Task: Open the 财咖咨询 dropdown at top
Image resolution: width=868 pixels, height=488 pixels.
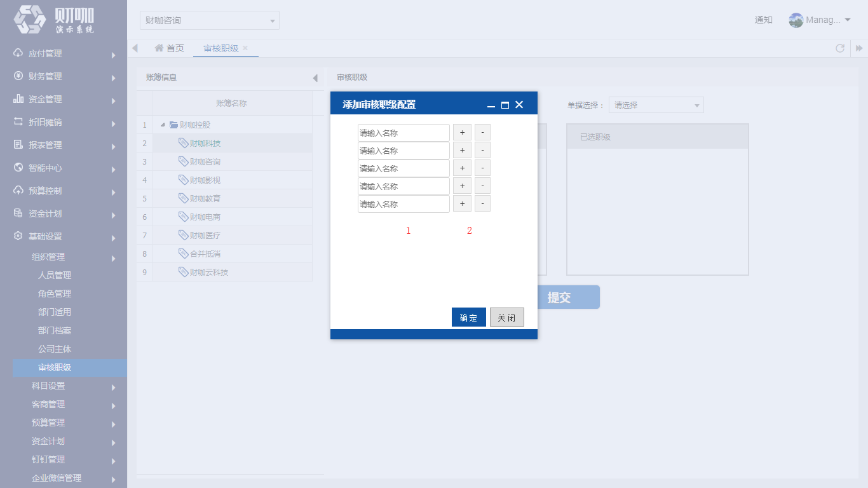Action: pos(210,20)
